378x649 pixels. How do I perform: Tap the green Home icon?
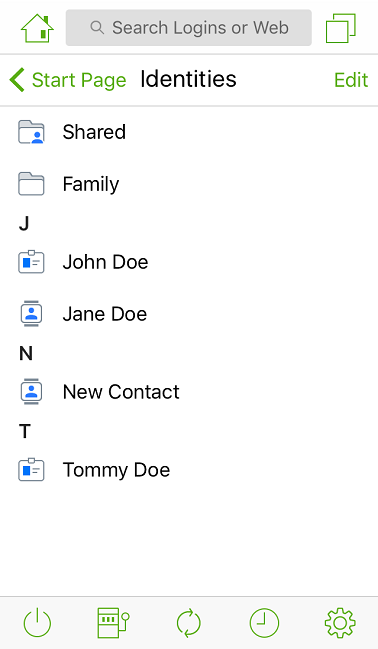(x=37, y=28)
